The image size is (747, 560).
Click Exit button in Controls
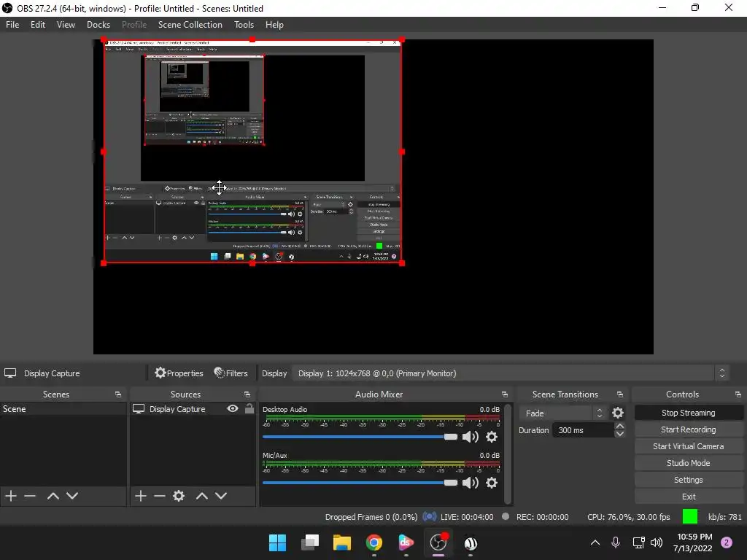689,496
